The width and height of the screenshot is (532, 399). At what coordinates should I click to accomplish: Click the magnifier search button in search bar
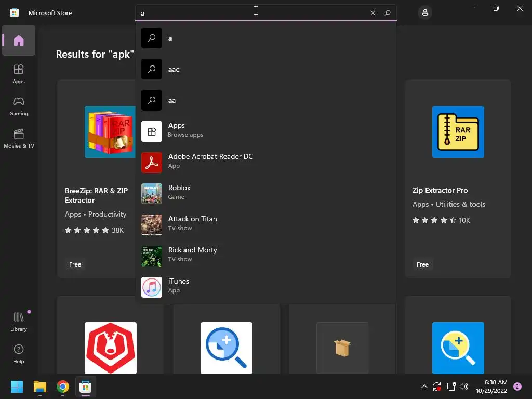[388, 13]
